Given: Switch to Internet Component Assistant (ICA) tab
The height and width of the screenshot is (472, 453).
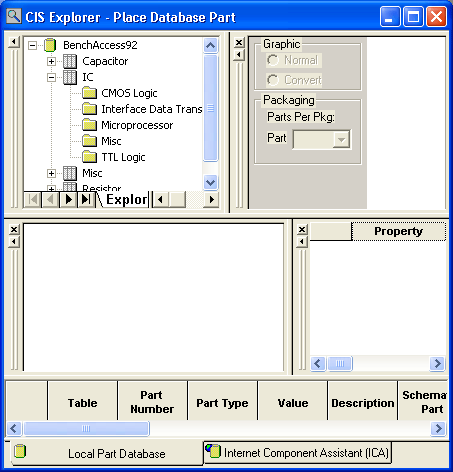Looking at the screenshot, I should click(297, 452).
